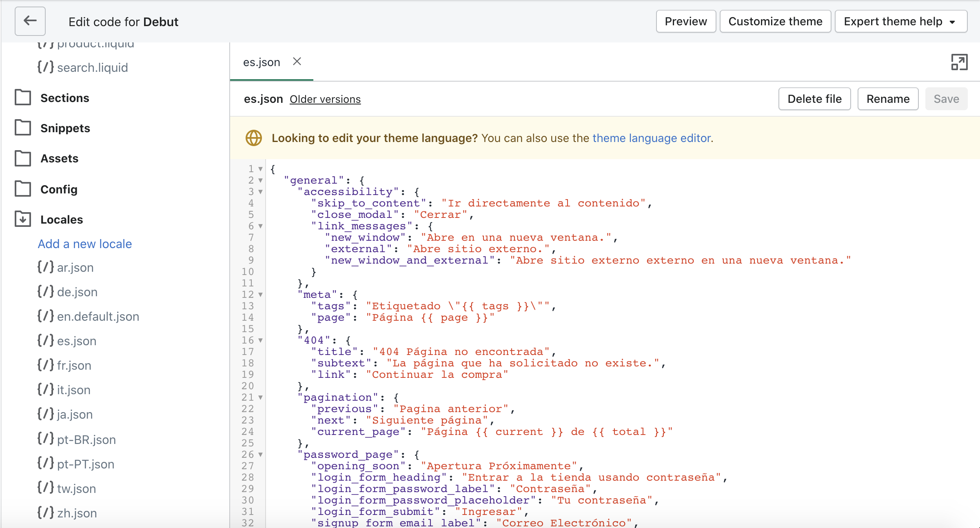Click "Apertura Próximamente" string in editor
980x528 pixels.
[x=499, y=466]
